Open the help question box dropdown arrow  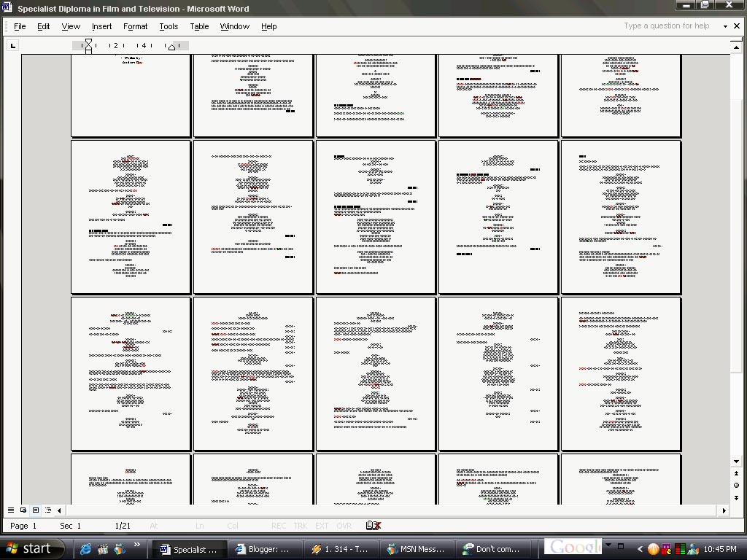pyautogui.click(x=725, y=26)
